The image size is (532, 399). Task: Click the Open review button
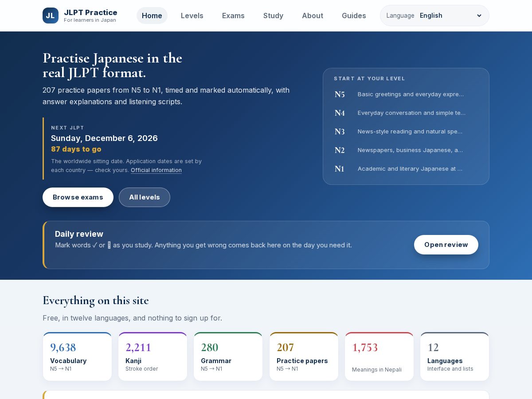click(446, 245)
